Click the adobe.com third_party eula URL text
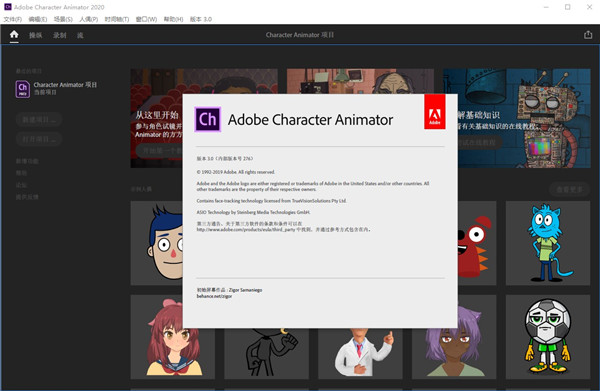Screen dimensions: 600x391 pos(246,230)
